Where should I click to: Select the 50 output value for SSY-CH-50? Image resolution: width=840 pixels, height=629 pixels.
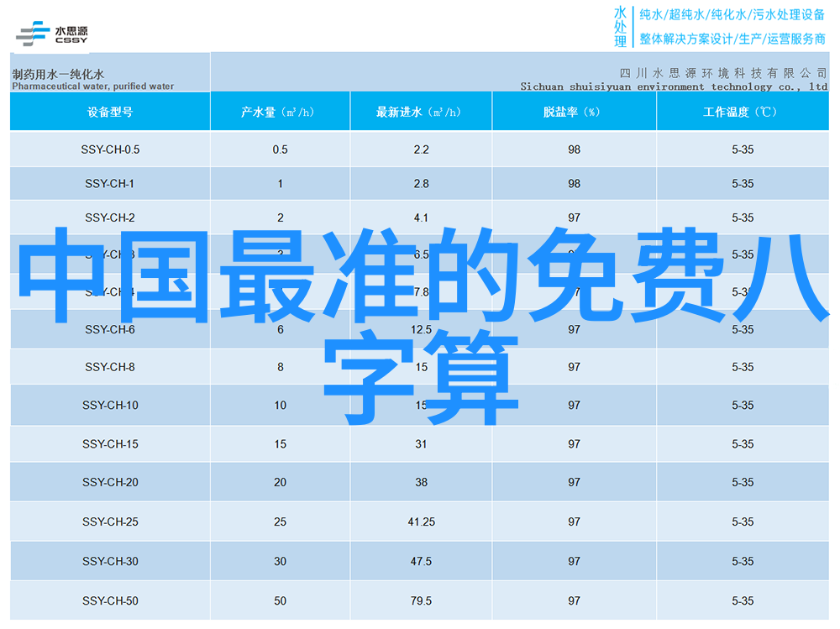click(281, 601)
